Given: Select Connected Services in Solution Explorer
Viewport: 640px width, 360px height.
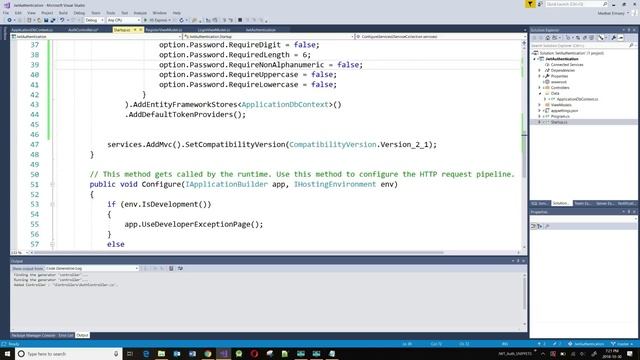Looking at the screenshot, I should point(567,64).
